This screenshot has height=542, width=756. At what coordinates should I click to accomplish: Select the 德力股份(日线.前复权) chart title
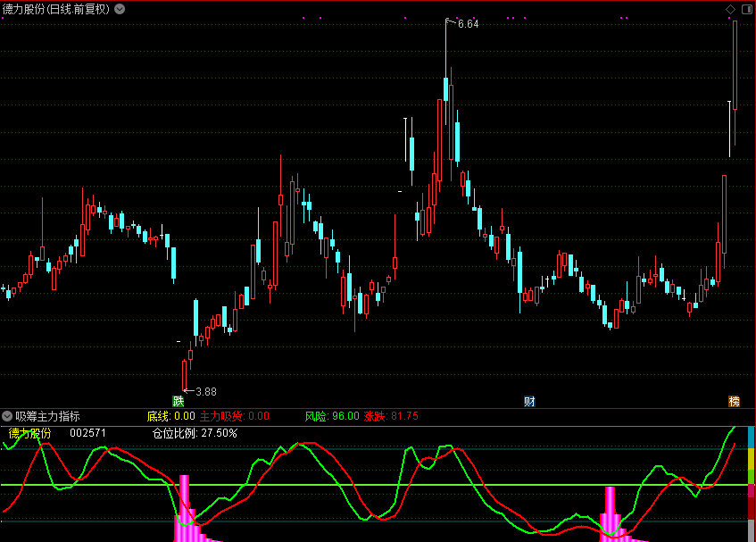pos(56,9)
